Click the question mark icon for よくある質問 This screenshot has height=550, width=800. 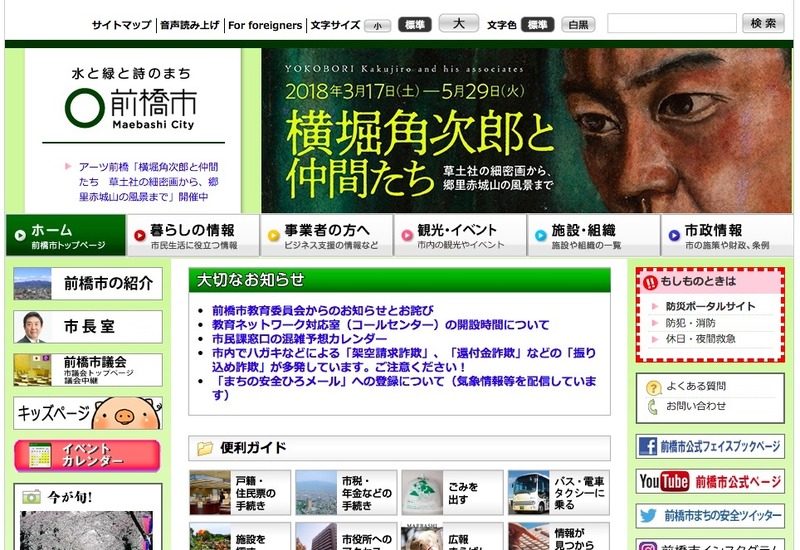point(653,387)
